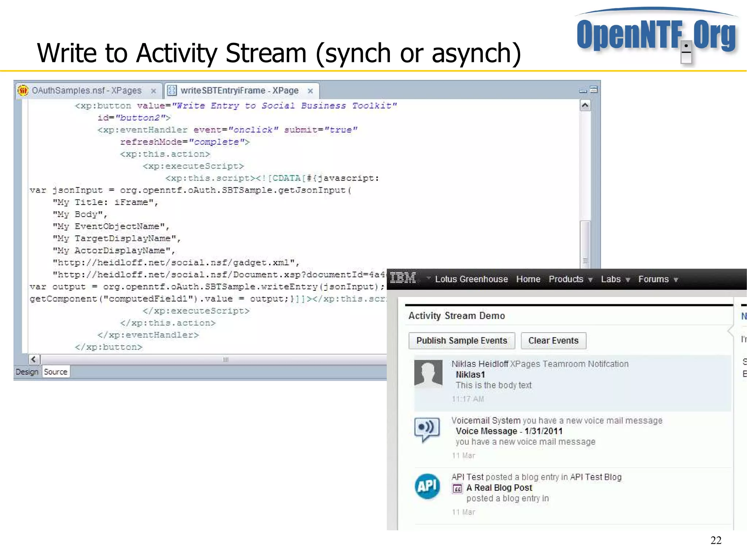Open the Products menu
This screenshot has width=747, height=560.
coord(566,279)
